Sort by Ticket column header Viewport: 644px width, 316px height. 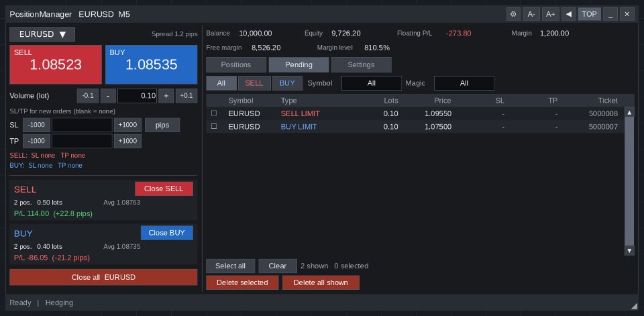click(608, 100)
